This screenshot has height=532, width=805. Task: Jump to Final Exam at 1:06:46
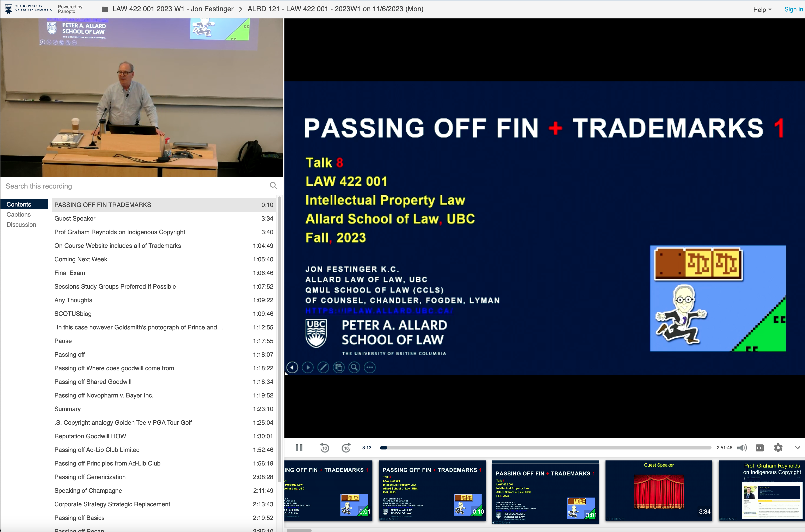pos(164,273)
